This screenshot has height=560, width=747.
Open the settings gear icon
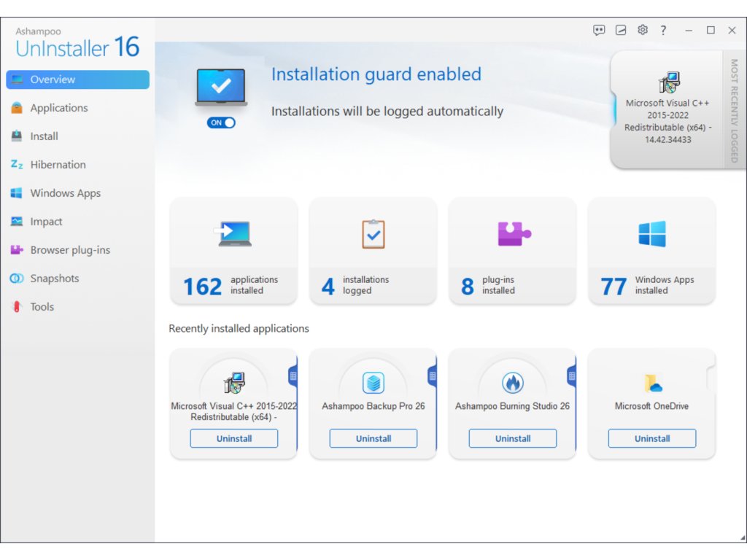[642, 30]
